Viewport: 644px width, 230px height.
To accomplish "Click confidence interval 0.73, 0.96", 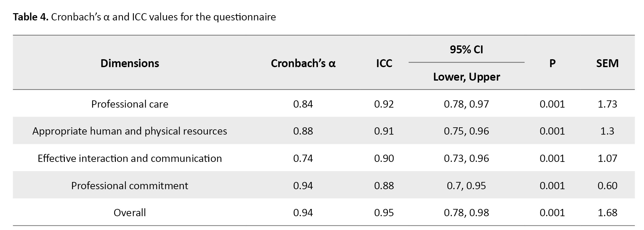I will (466, 158).
